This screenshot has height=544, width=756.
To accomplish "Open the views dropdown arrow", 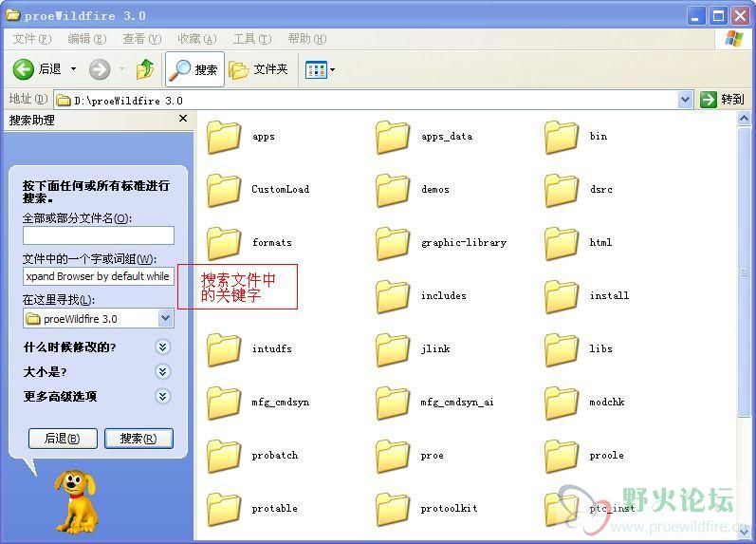I will [x=332, y=70].
